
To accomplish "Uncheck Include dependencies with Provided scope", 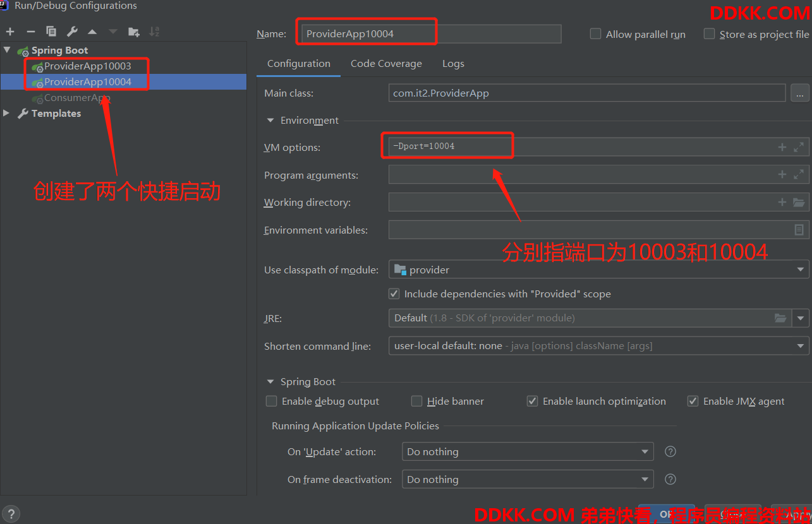I will tap(394, 294).
